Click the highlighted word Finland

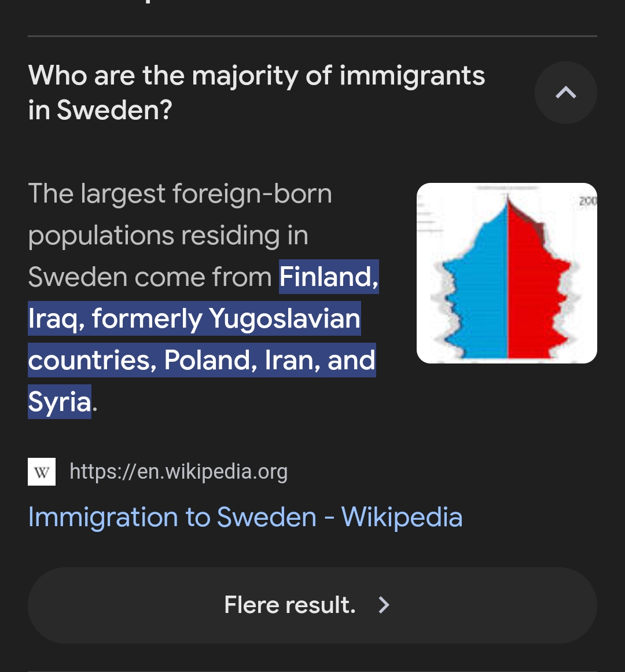tap(328, 277)
